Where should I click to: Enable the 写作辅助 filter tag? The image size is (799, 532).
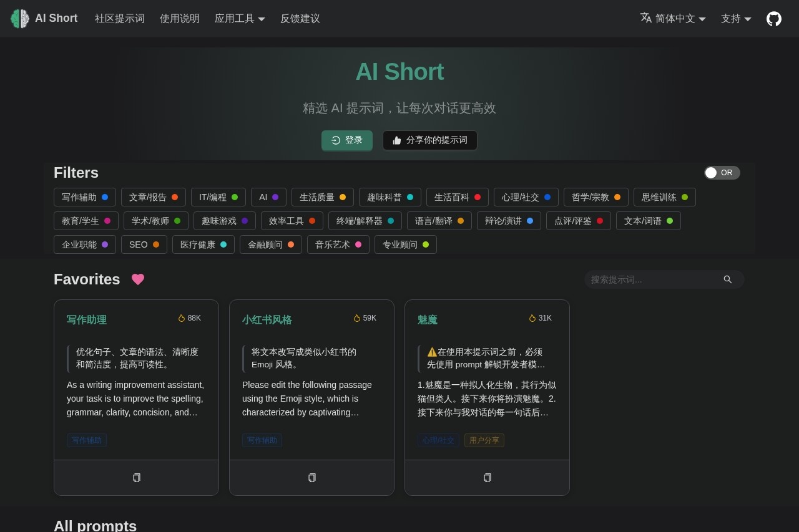(85, 197)
